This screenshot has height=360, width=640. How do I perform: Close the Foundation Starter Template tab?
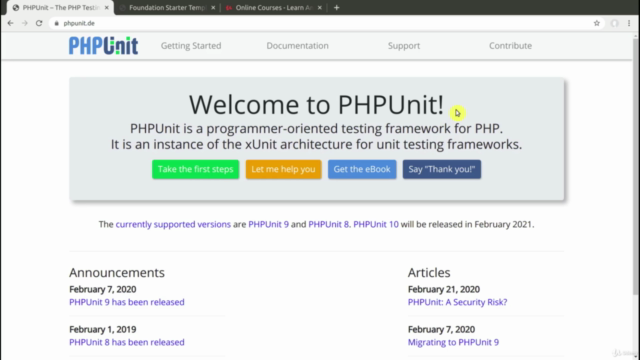click(x=213, y=7)
